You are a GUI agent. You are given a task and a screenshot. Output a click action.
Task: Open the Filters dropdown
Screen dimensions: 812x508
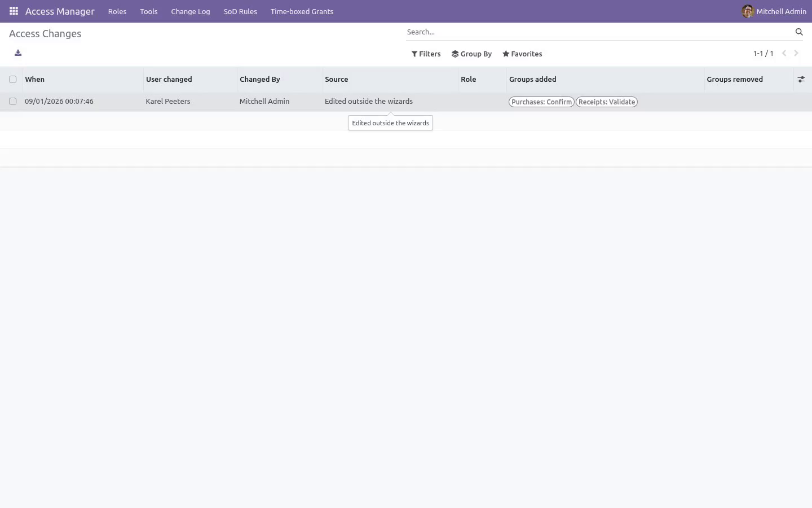426,54
